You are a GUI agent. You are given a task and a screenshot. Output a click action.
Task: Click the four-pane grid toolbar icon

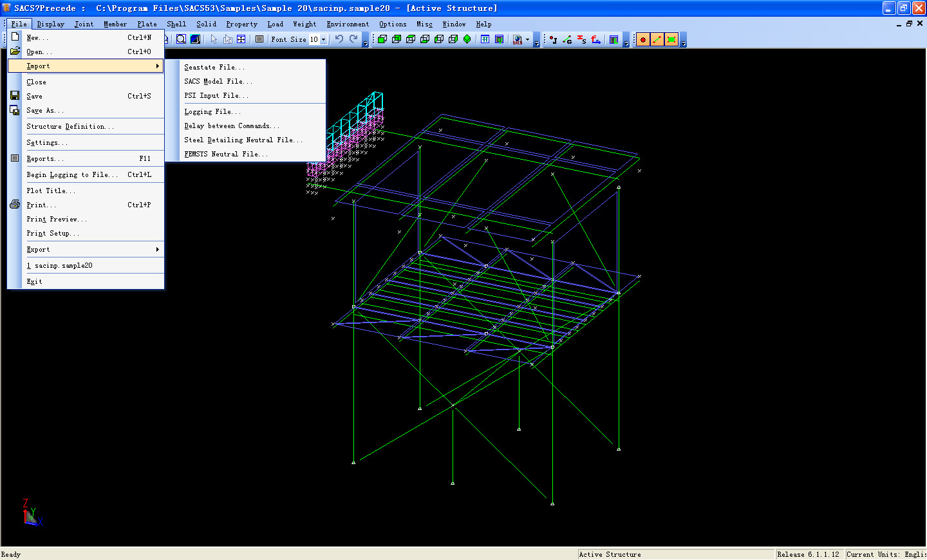[241, 39]
